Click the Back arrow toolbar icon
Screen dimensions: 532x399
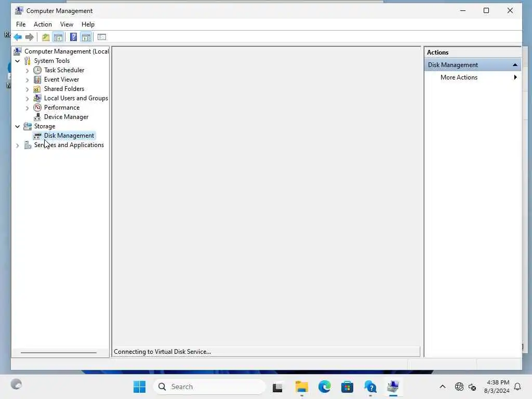[18, 37]
